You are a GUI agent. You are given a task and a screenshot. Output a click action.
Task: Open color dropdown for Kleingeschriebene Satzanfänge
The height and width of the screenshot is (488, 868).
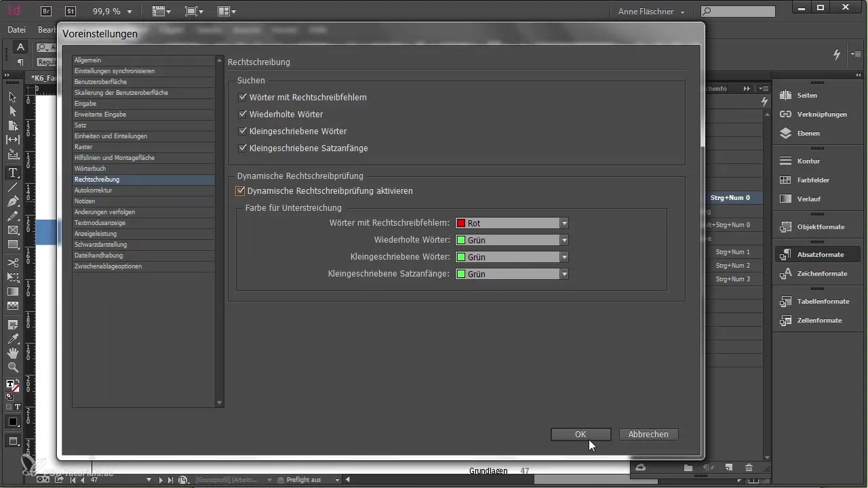pos(512,274)
